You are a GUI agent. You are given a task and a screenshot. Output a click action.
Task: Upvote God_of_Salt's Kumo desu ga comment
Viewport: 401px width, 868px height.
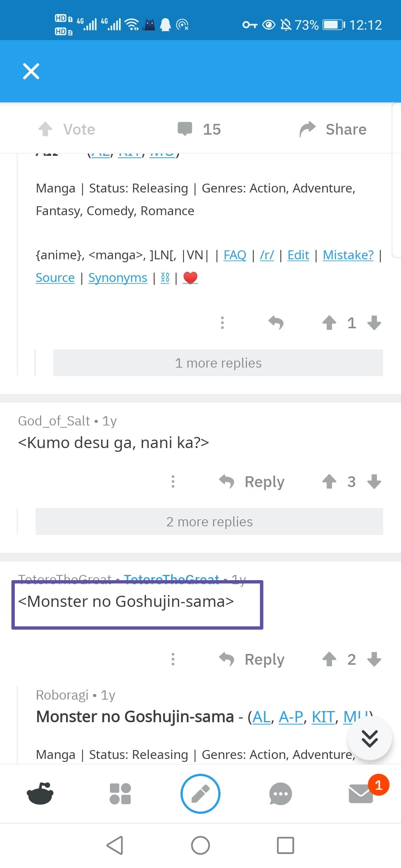(329, 481)
